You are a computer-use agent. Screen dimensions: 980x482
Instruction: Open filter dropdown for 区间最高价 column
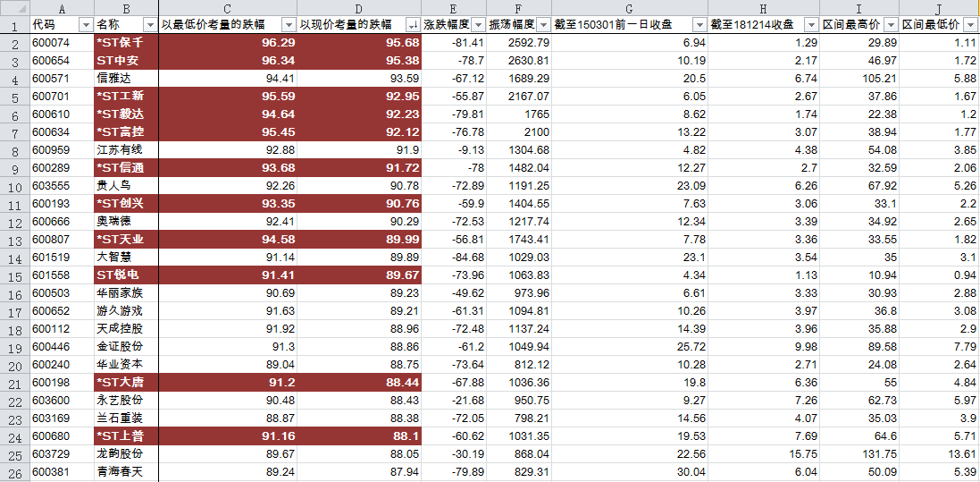[x=891, y=25]
